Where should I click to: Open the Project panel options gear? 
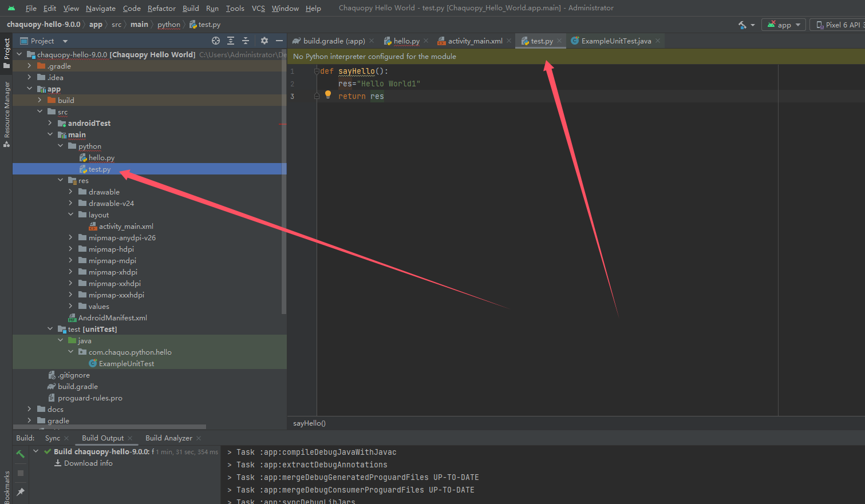264,41
